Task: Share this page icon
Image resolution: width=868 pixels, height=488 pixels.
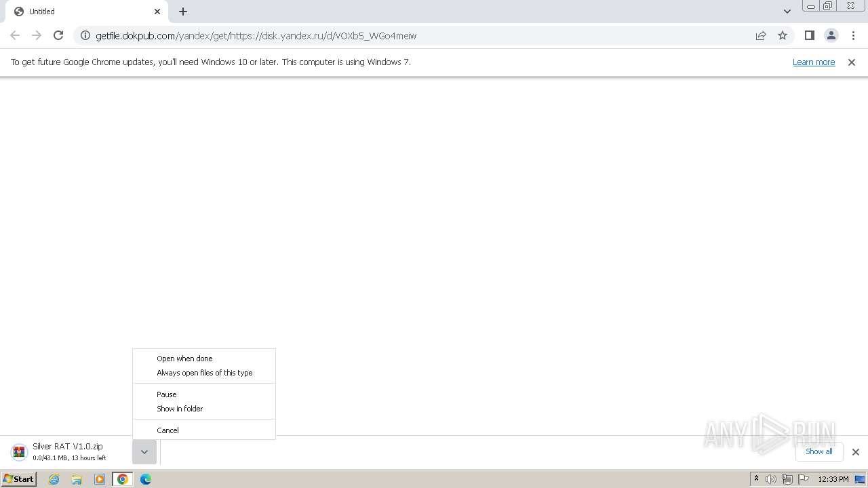Action: [x=761, y=35]
